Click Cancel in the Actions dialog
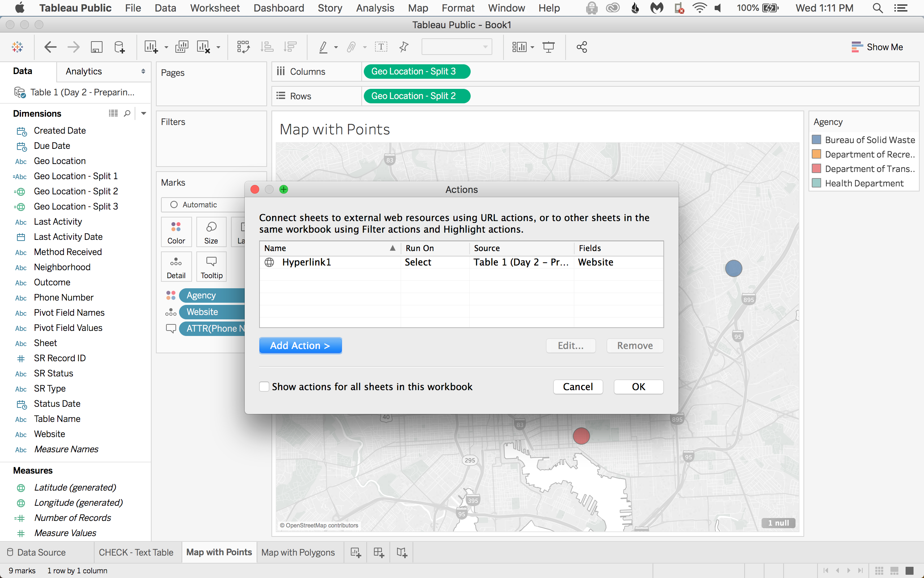Screen dimensions: 924x578 [x=578, y=387]
